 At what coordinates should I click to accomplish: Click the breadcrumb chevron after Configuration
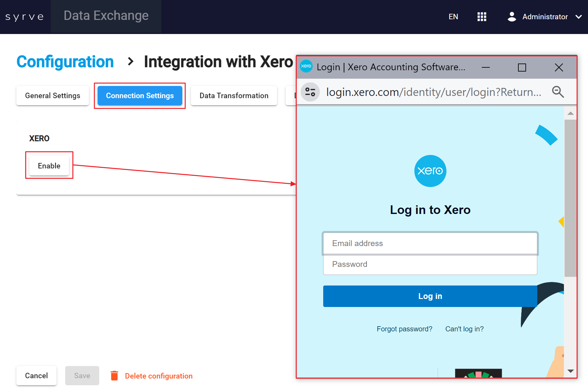(130, 61)
